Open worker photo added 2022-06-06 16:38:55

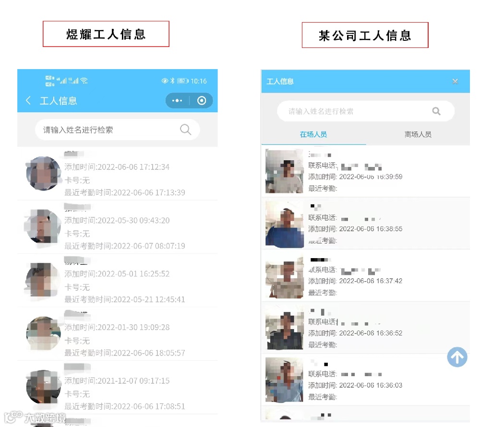click(285, 224)
